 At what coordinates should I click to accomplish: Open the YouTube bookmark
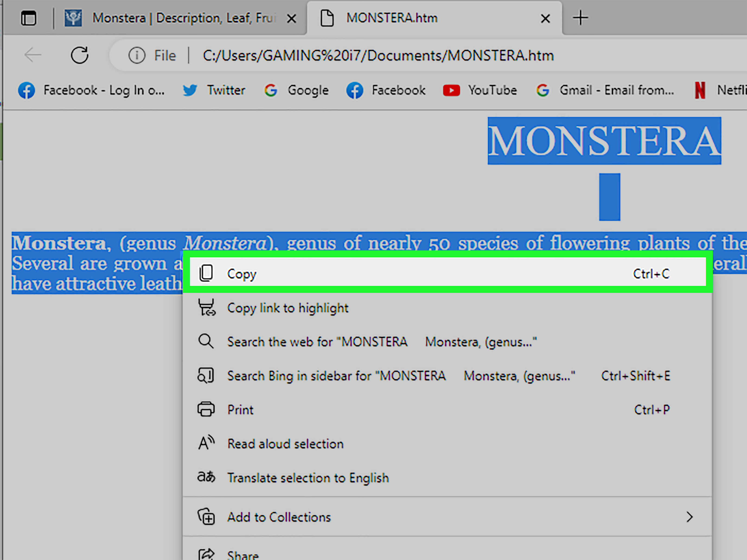[480, 90]
